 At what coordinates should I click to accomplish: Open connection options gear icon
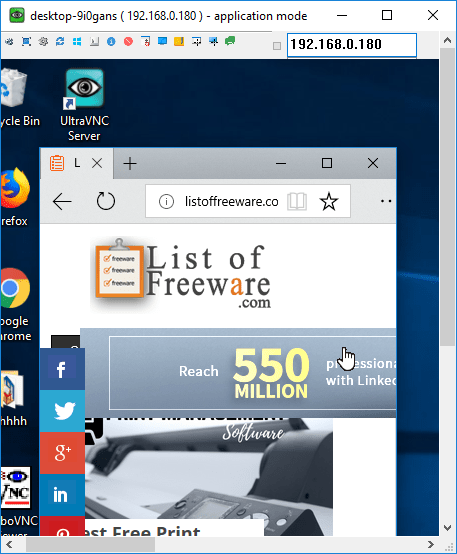43,42
